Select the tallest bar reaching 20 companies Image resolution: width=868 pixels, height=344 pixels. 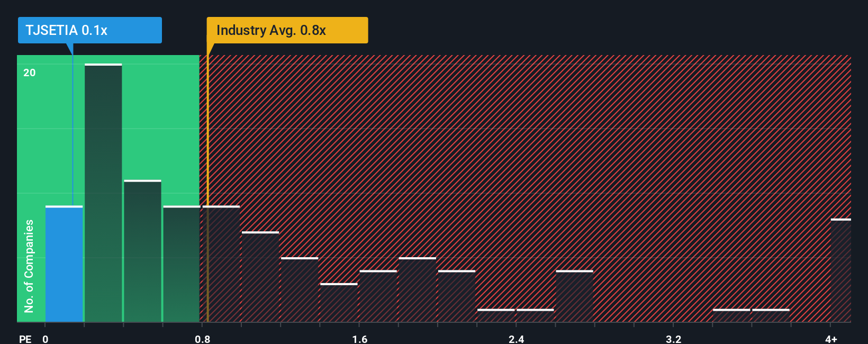(x=103, y=193)
